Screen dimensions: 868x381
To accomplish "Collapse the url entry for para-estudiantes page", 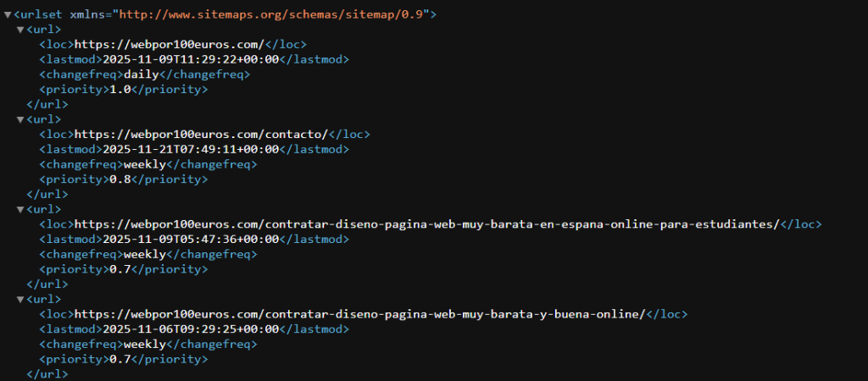I will 20,209.
